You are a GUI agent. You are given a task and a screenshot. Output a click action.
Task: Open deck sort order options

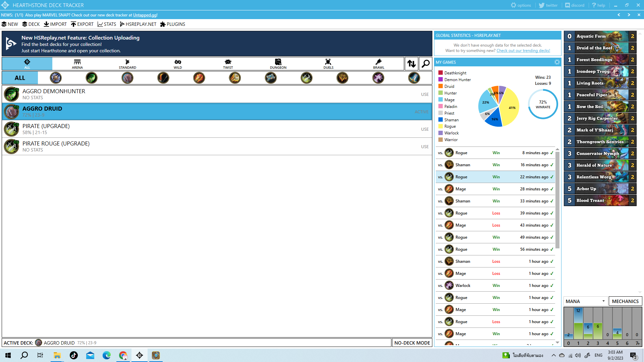(x=412, y=64)
